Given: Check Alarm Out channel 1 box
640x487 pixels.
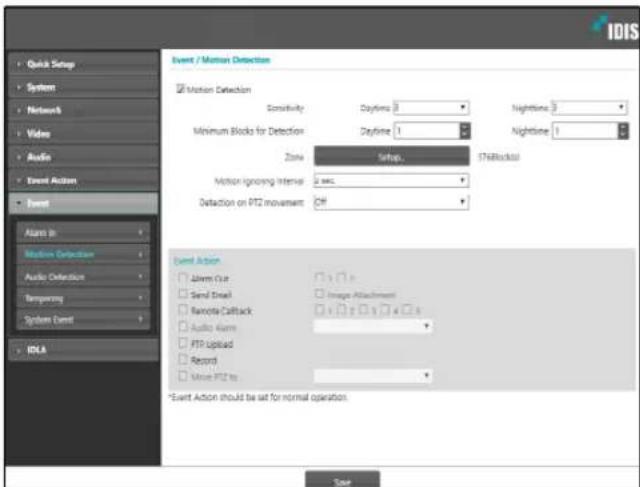Looking at the screenshot, I should click(x=319, y=278).
